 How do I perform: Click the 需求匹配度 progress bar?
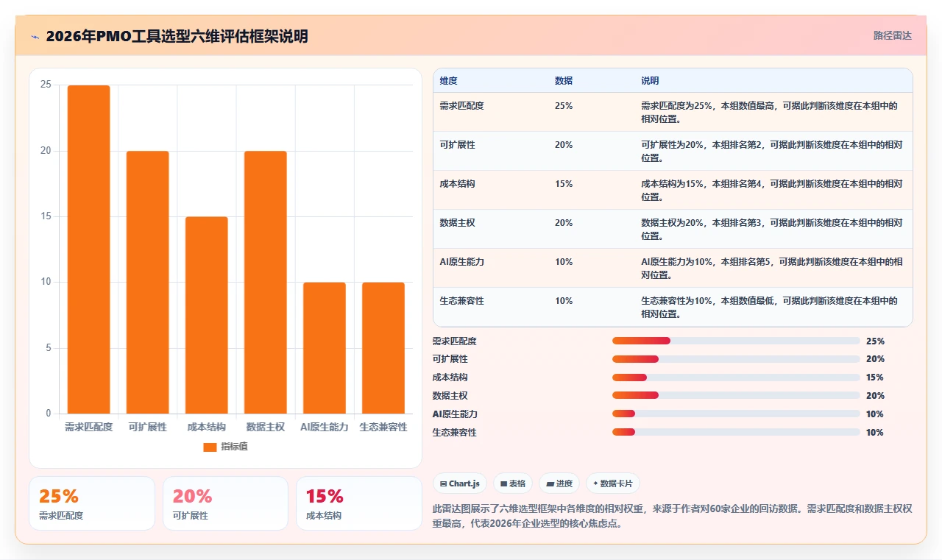(736, 341)
